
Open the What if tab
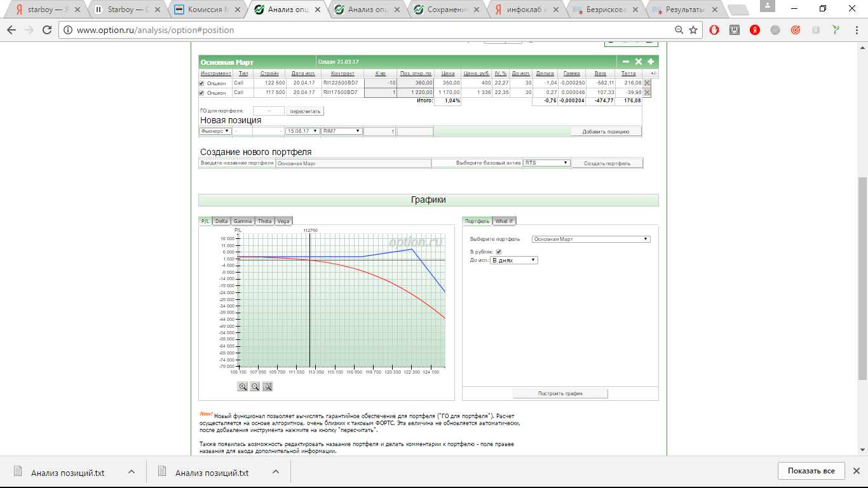505,221
